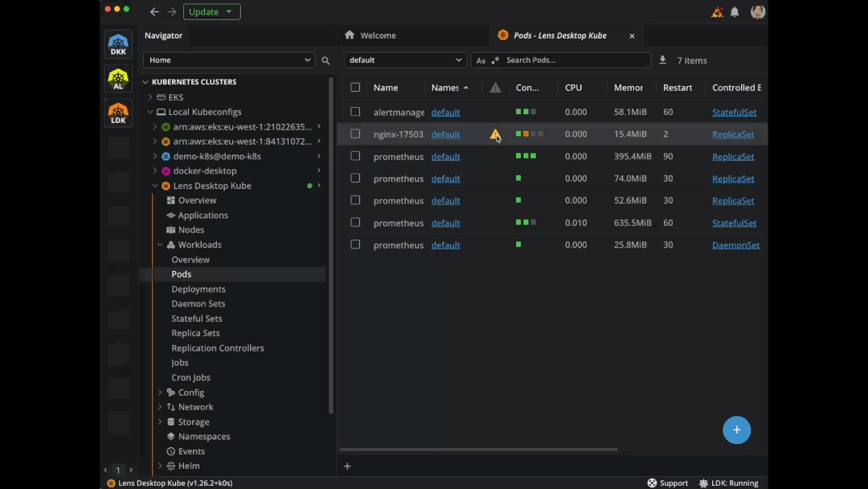
Task: Open the user avatar menu
Action: click(758, 11)
